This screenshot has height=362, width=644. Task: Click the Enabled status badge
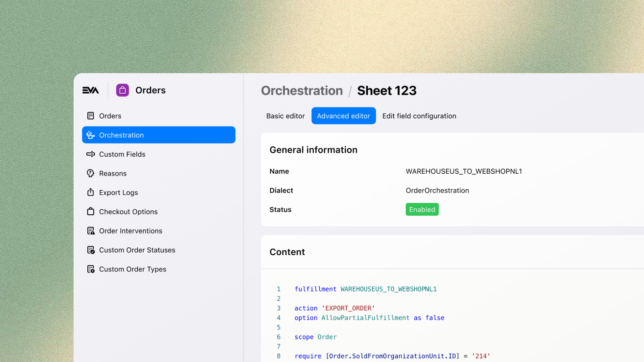point(422,209)
